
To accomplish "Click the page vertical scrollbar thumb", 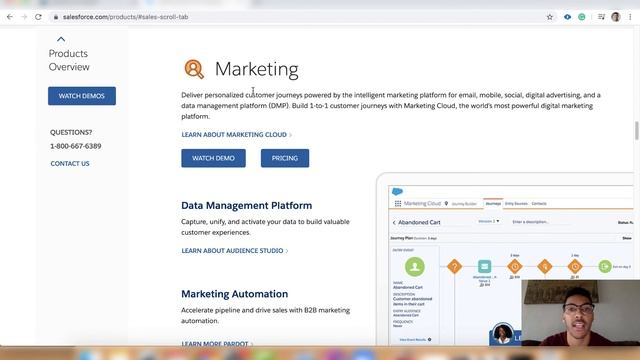I will [x=636, y=131].
